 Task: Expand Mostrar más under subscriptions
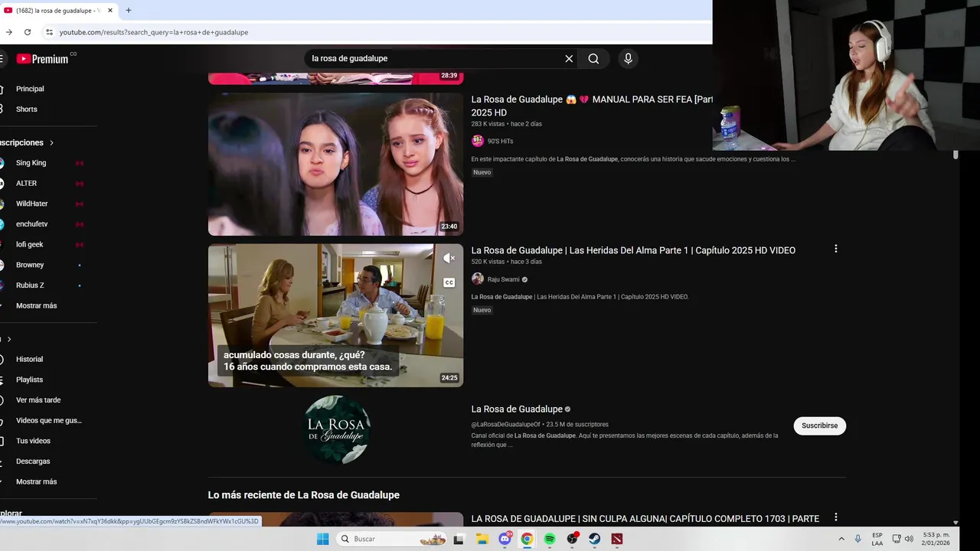coord(36,305)
